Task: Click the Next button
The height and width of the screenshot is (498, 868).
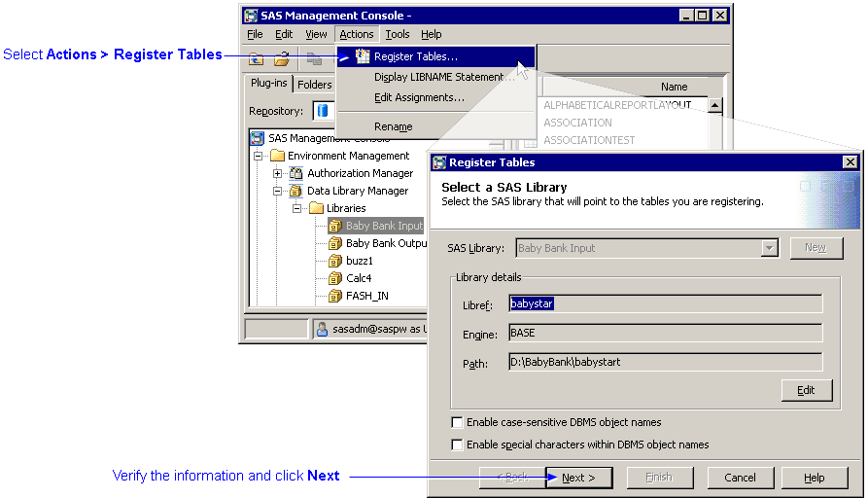Action: [x=578, y=478]
